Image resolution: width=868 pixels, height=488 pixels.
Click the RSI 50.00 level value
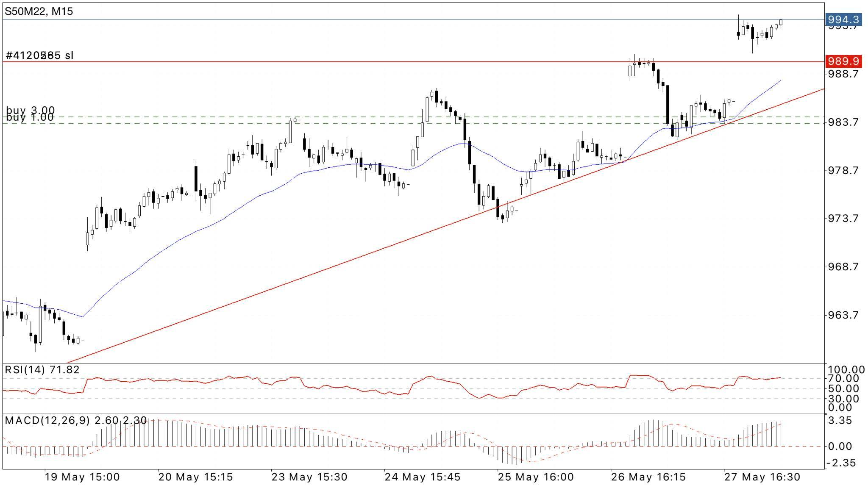point(844,388)
